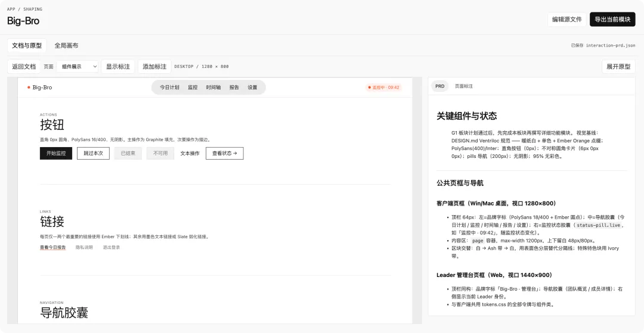
Task: Click 添加标注 button
Action: [x=154, y=67]
